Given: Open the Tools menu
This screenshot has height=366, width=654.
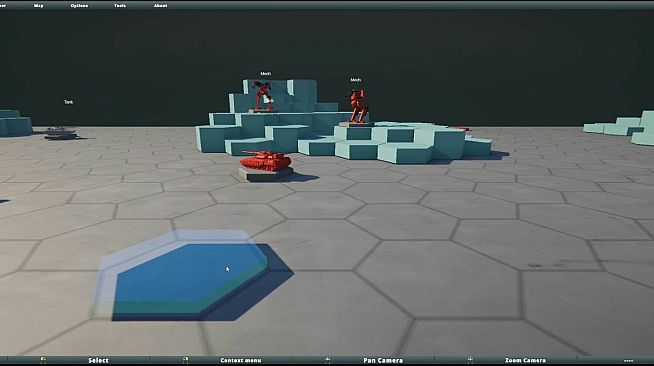Looking at the screenshot, I should pyautogui.click(x=120, y=5).
